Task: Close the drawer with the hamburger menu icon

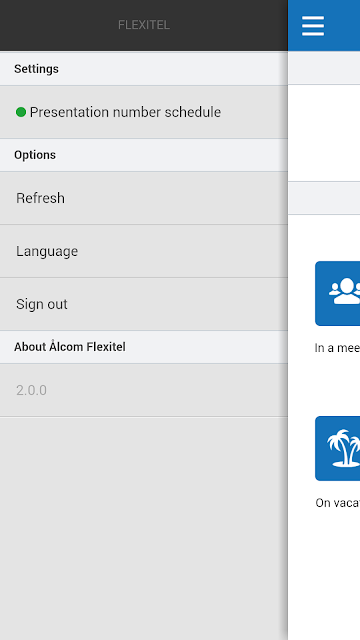Action: [x=313, y=26]
